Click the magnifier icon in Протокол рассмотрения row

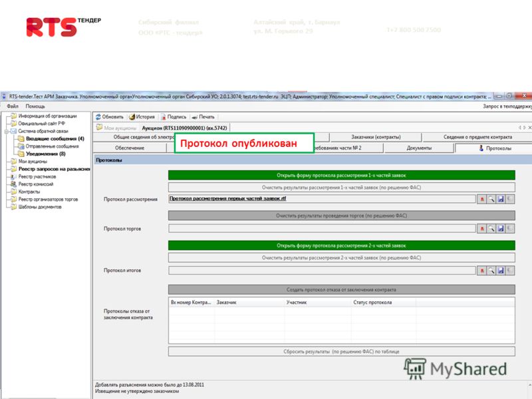tap(491, 199)
